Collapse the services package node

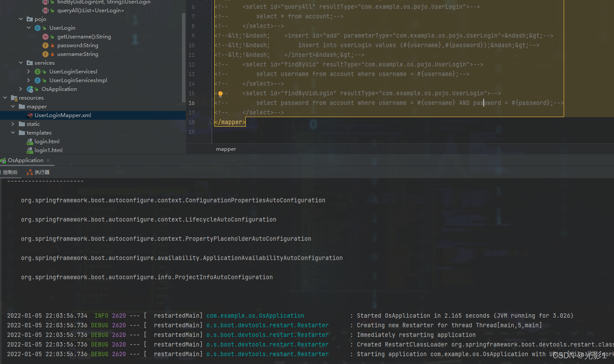(21, 63)
